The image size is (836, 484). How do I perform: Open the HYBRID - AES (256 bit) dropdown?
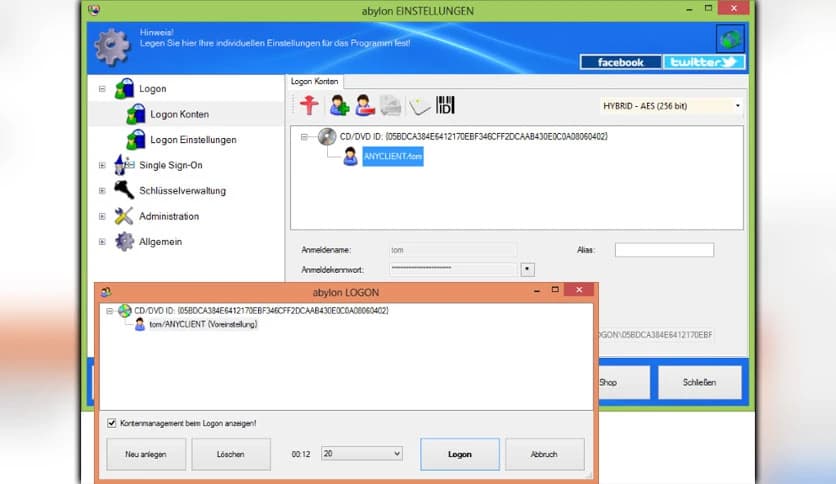coord(671,106)
